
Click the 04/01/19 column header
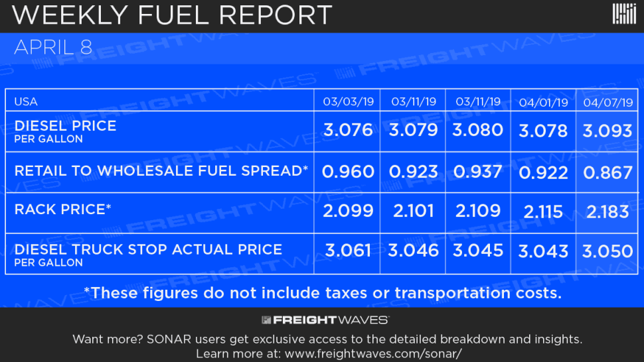coord(543,103)
